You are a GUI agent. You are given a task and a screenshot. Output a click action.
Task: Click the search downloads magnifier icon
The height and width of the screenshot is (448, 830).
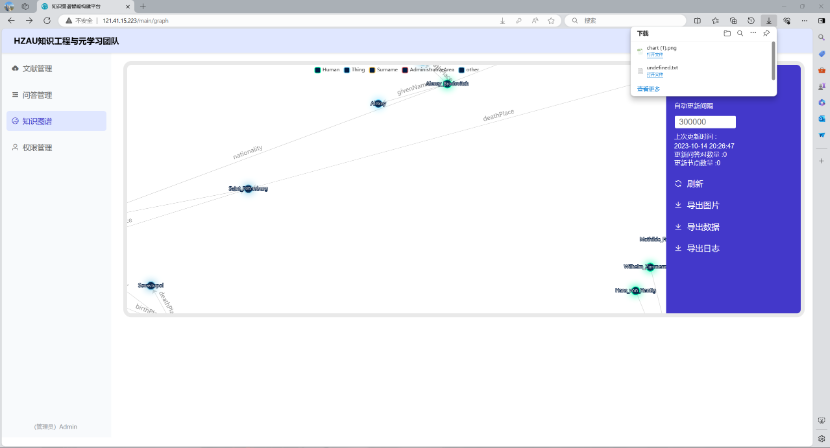(x=740, y=33)
